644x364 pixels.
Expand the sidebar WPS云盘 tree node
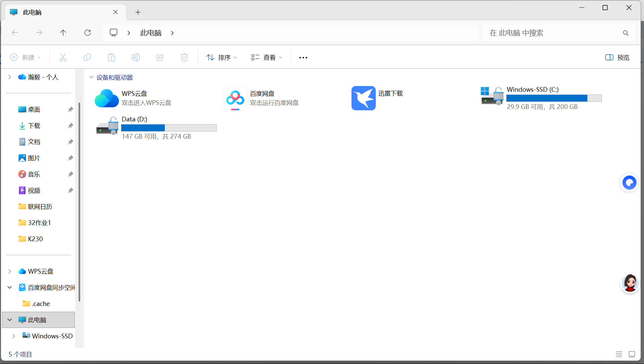tap(10, 271)
